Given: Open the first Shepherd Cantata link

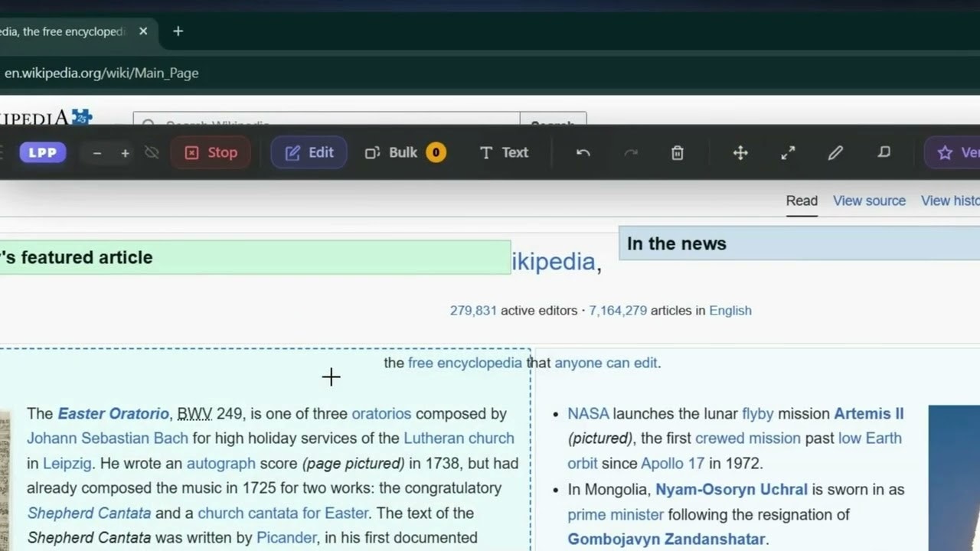Looking at the screenshot, I should click(x=89, y=513).
